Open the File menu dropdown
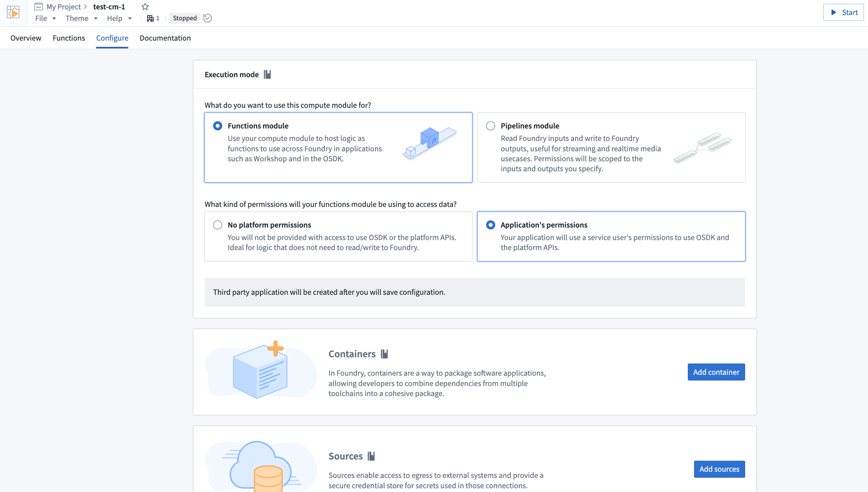This screenshot has width=868, height=492. click(45, 18)
